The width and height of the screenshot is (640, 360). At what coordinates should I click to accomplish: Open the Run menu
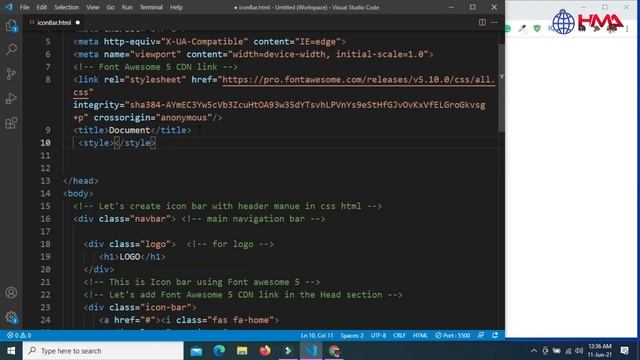127,7
